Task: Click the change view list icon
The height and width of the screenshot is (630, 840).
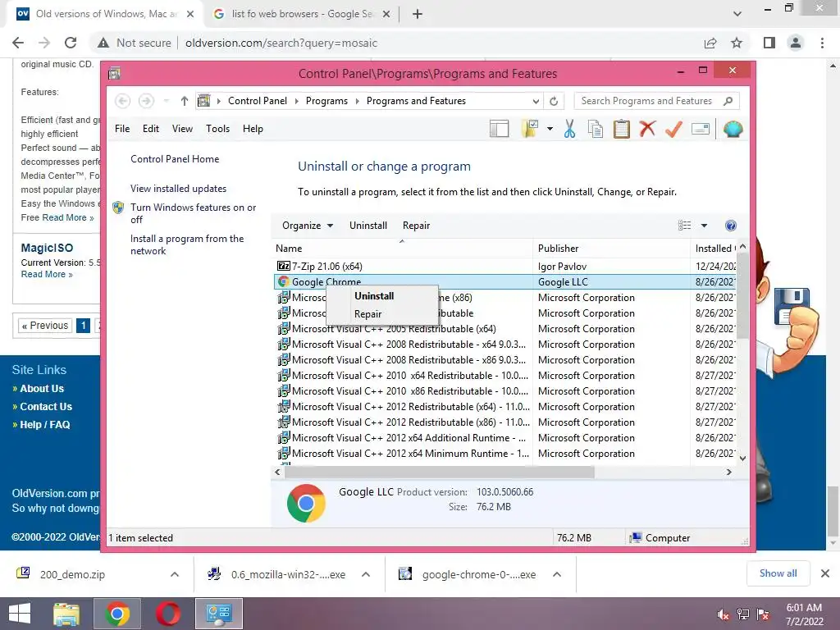Action: click(x=685, y=226)
